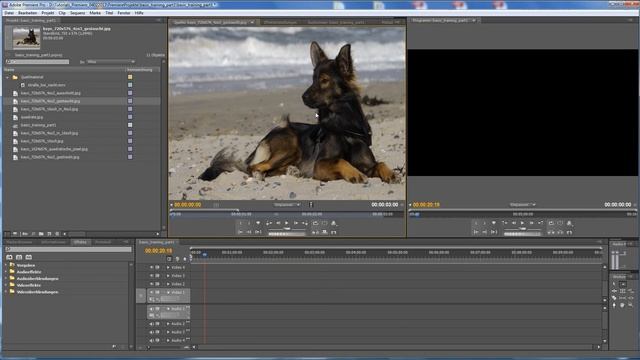
Task: Select the Zoom tool in Tools panel
Action: (630, 305)
